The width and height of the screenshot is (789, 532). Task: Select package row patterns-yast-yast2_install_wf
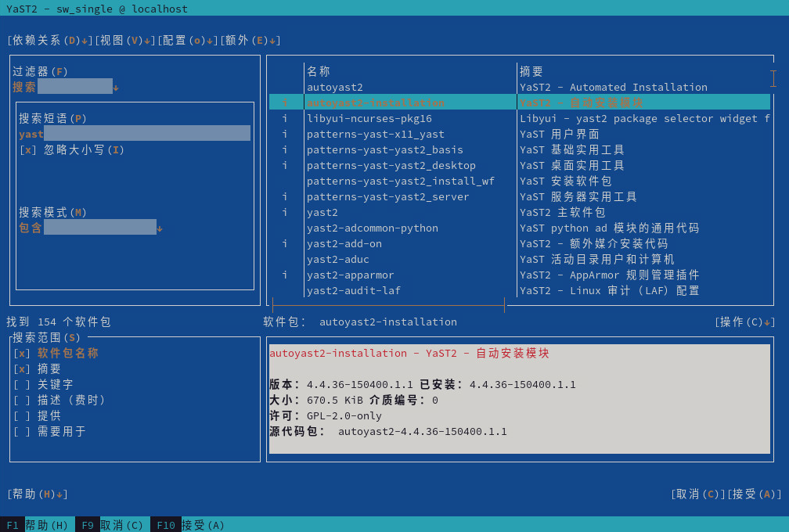pos(520,181)
